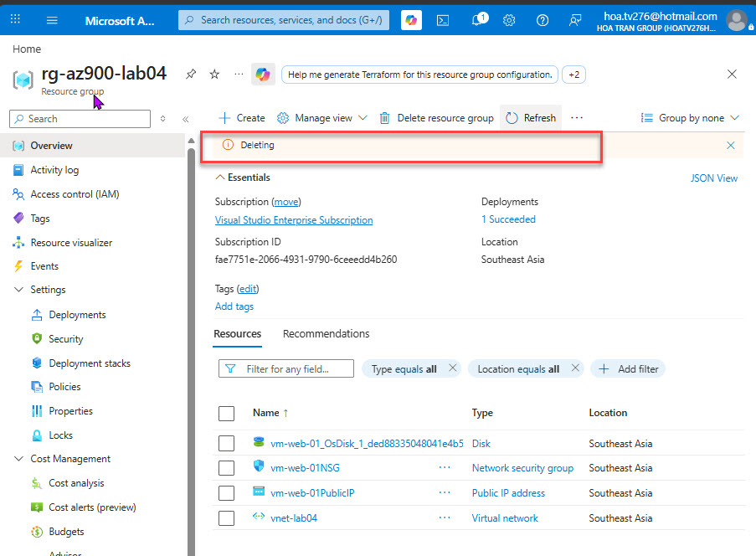Collapse the Settings menu group
Viewport: 756px width, 556px height.
18,290
